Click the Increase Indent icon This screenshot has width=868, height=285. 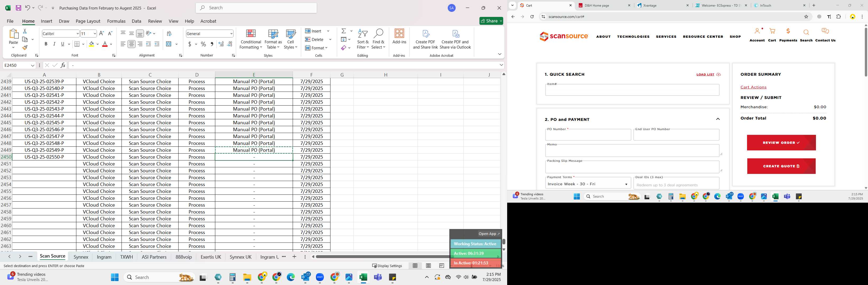click(157, 44)
